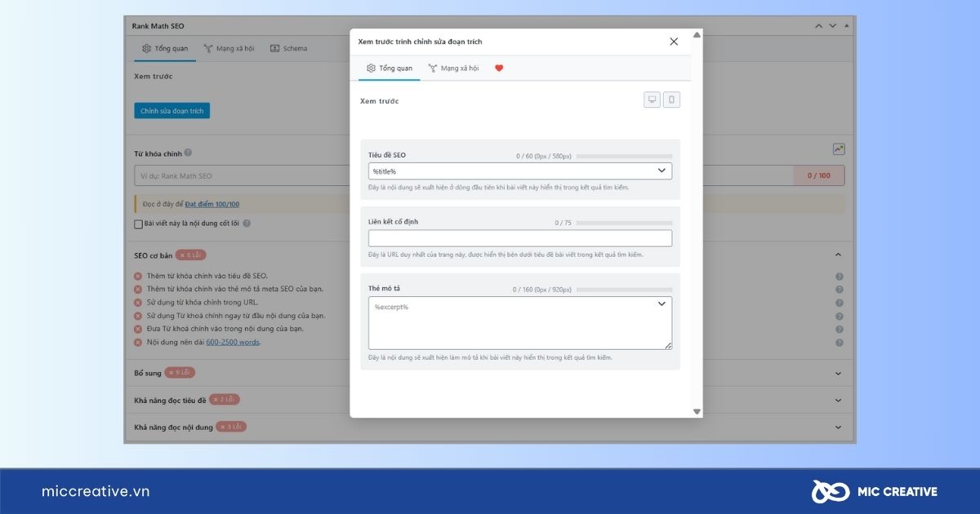Open help icon beside nội dung cốt lõi checkbox
The height and width of the screenshot is (514, 980).
(x=247, y=223)
